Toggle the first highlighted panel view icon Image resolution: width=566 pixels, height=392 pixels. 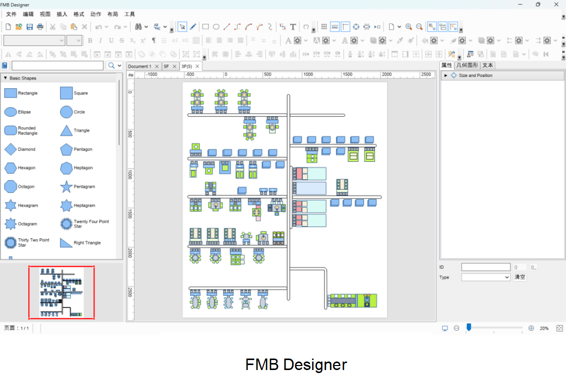click(431, 26)
